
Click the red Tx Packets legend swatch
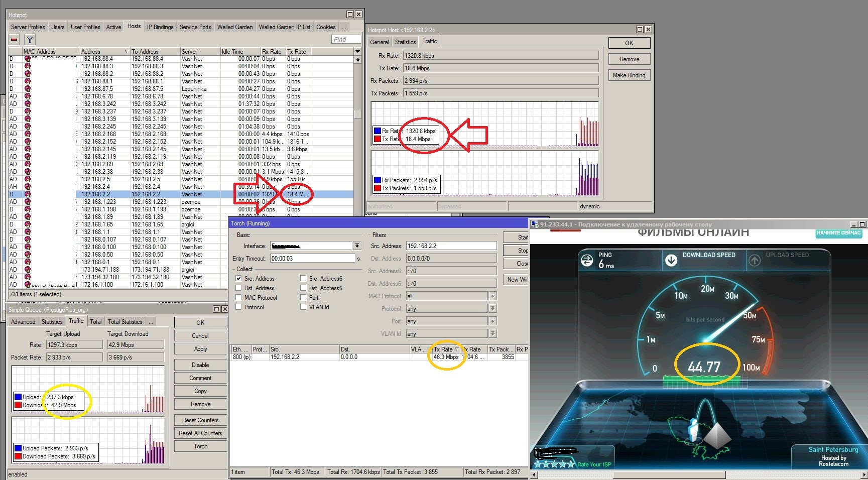click(378, 188)
